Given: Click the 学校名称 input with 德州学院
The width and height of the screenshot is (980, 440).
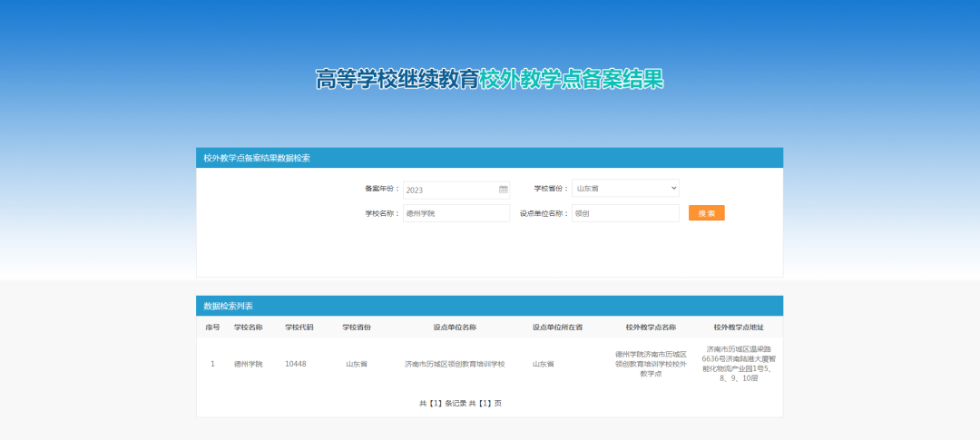Looking at the screenshot, I should tap(456, 213).
